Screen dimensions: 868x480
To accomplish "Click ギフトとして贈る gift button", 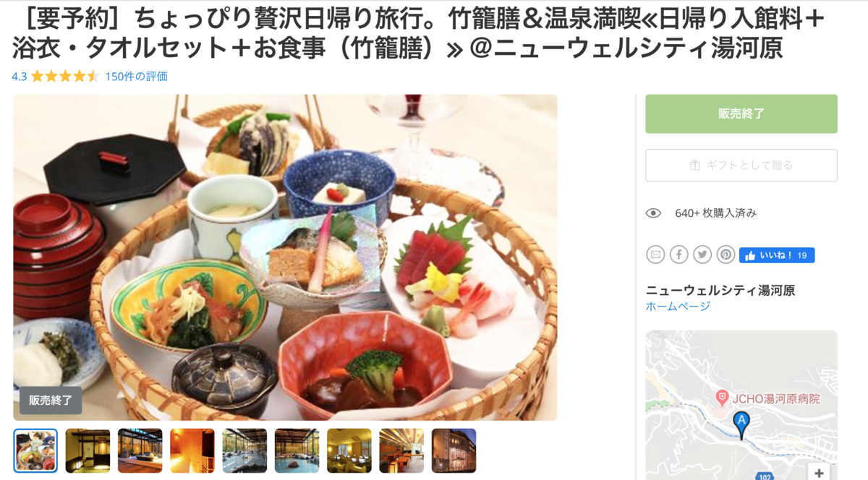I will [x=741, y=165].
